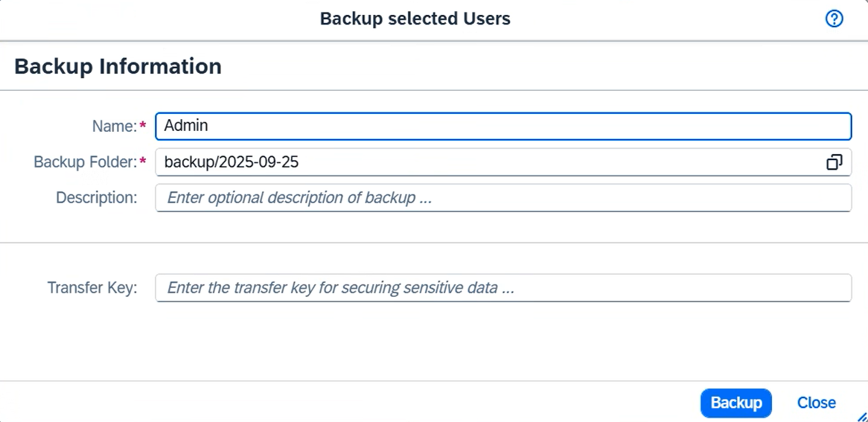This screenshot has width=868, height=422.
Task: Open value help icon in Backup Folder field
Action: pos(835,162)
